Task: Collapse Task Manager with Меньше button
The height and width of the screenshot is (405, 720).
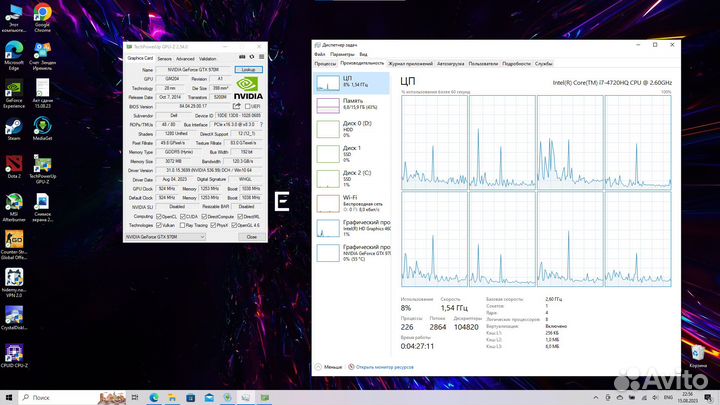Action: click(329, 367)
